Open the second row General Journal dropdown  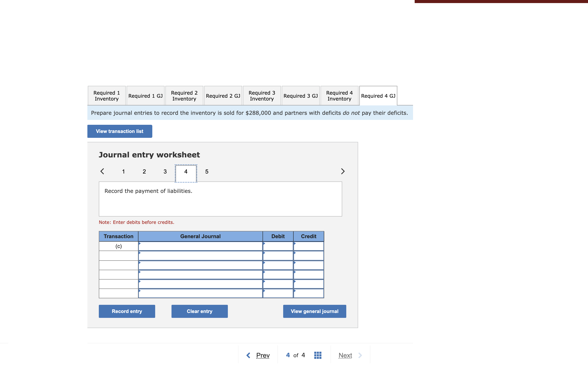[200, 256]
